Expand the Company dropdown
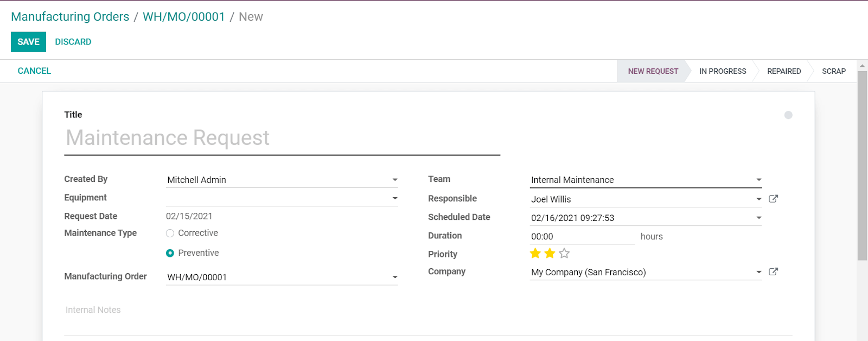The image size is (868, 341). (x=759, y=272)
